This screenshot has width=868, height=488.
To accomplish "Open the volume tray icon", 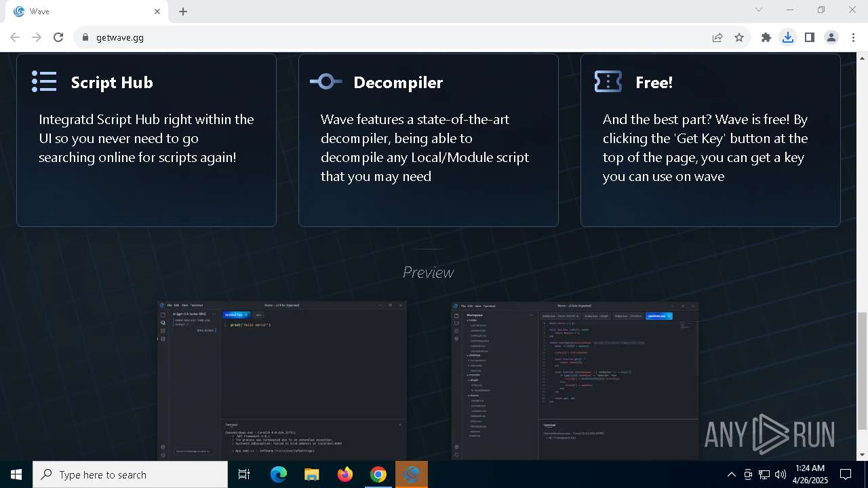I will point(781,474).
